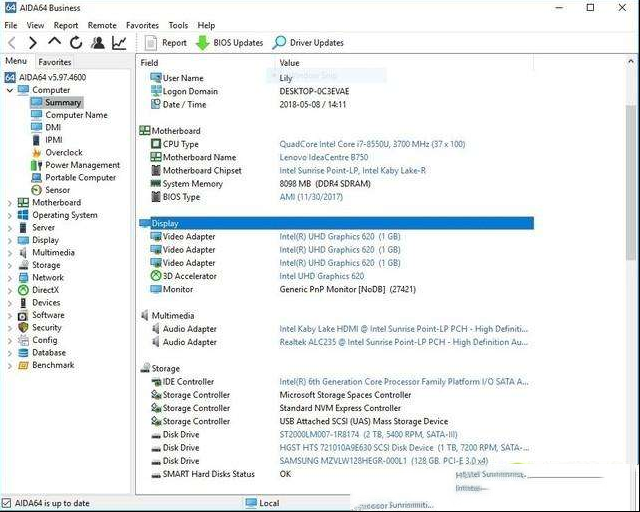
Task: Refresh the page with the circular arrow
Action: 76,42
